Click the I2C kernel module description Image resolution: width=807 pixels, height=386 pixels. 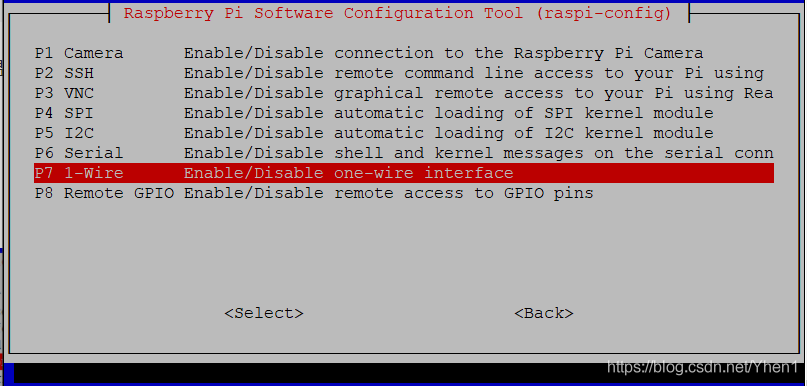click(x=449, y=133)
